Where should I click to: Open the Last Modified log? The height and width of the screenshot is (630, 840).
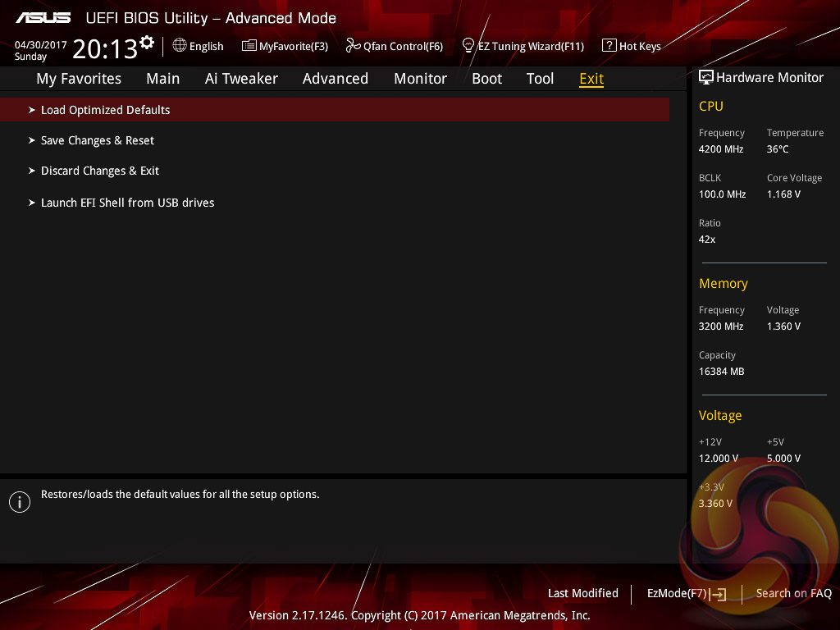pyautogui.click(x=583, y=593)
